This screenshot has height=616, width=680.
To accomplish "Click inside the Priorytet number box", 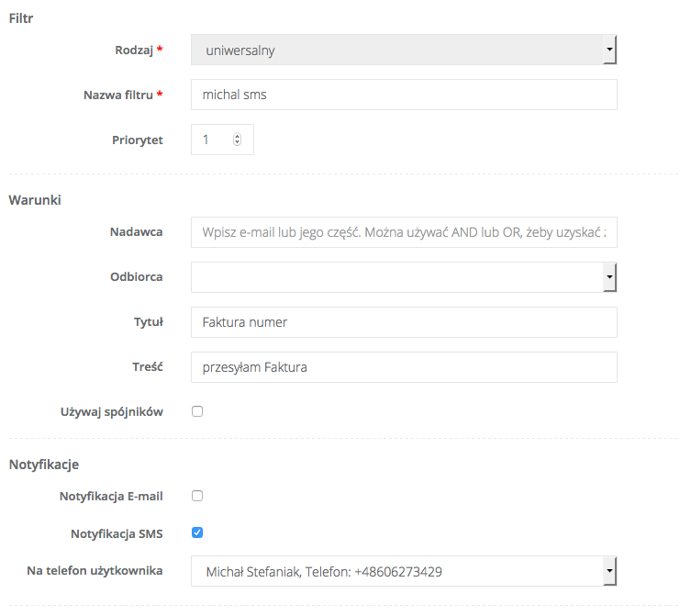I will [x=213, y=140].
